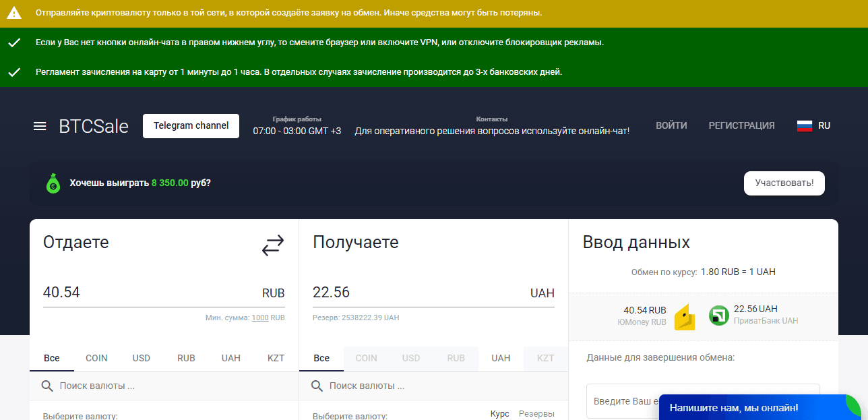Click the 40.54 RUB amount field
The image size is (868, 420).
tap(135, 292)
